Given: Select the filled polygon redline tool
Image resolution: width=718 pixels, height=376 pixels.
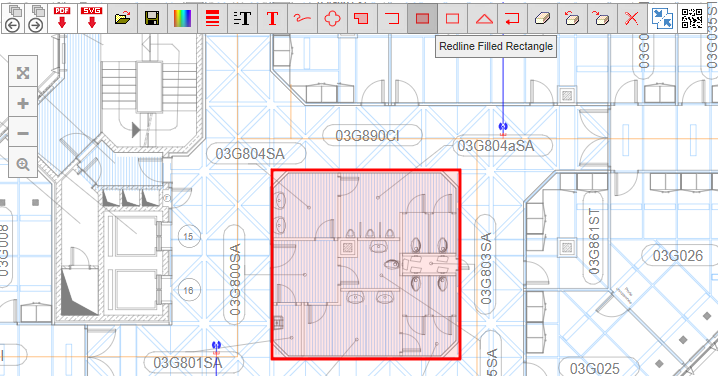Looking at the screenshot, I should 362,18.
